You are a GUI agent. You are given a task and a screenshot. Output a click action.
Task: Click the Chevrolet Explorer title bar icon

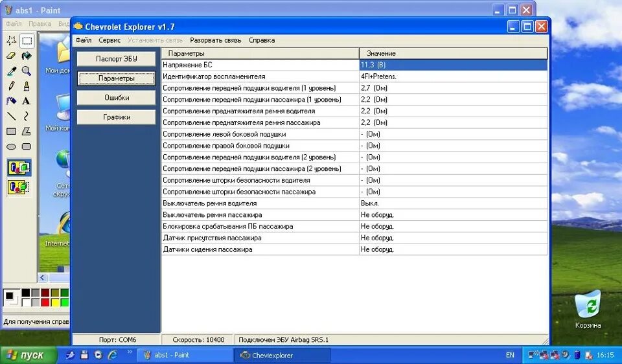(x=78, y=27)
